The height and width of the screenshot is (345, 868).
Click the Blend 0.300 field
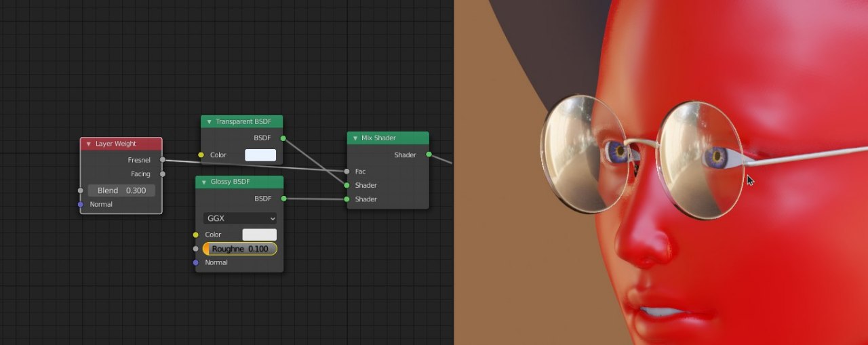(x=121, y=190)
